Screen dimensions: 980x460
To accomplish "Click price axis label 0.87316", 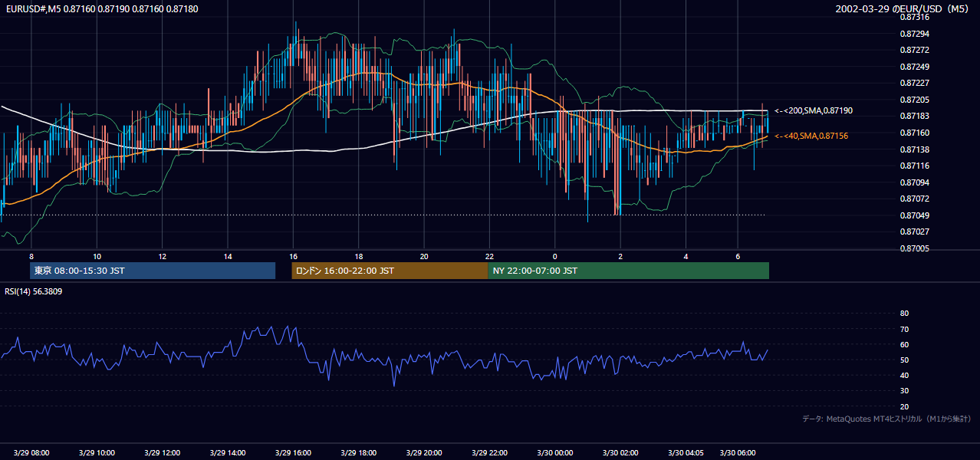I will pos(914,17).
